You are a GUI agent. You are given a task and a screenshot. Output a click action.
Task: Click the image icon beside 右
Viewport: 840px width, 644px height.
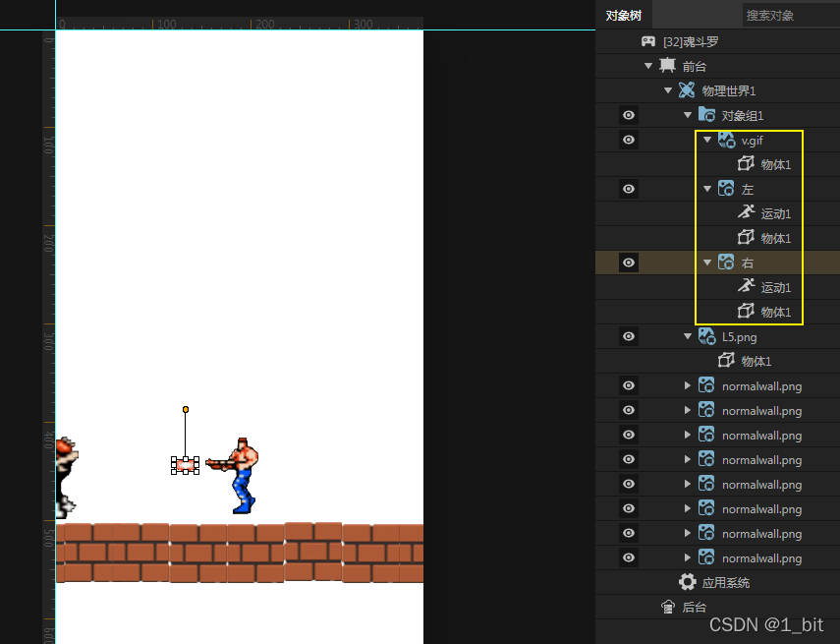(726, 263)
